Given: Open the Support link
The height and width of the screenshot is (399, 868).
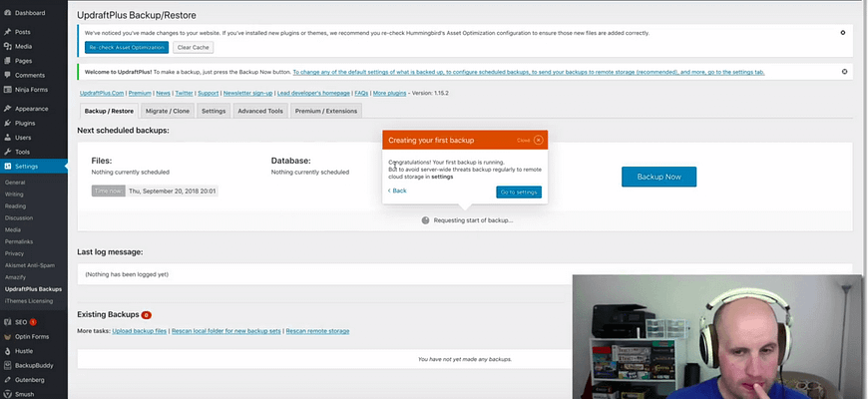Looking at the screenshot, I should (209, 93).
